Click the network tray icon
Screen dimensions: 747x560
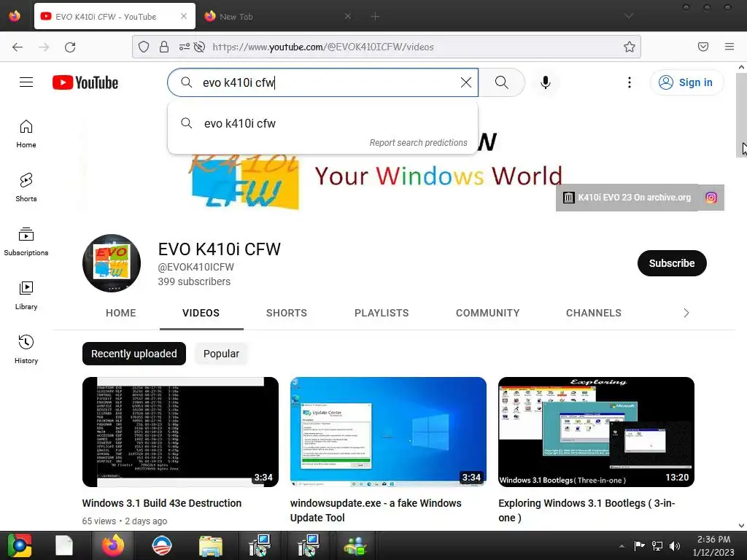coord(657,545)
